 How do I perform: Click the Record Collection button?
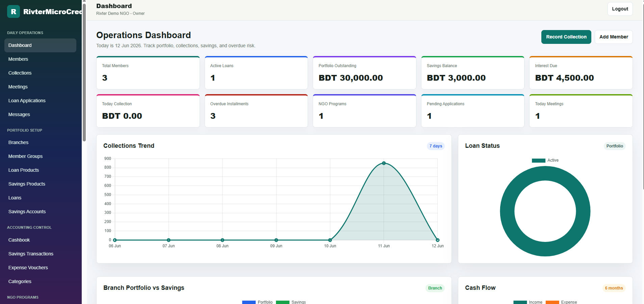(566, 37)
